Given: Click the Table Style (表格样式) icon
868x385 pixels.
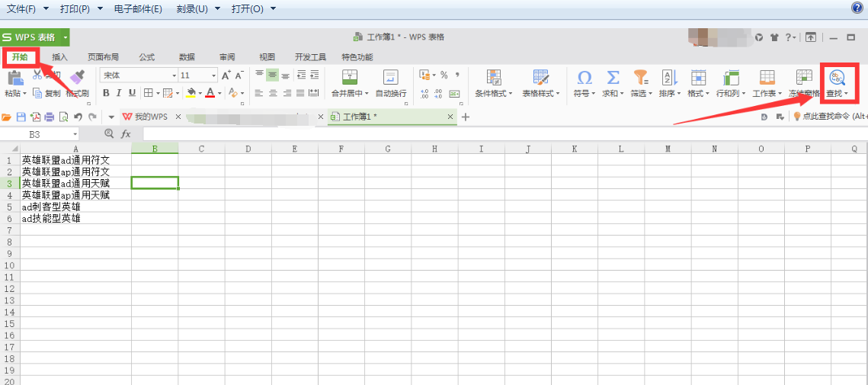Looking at the screenshot, I should click(541, 77).
